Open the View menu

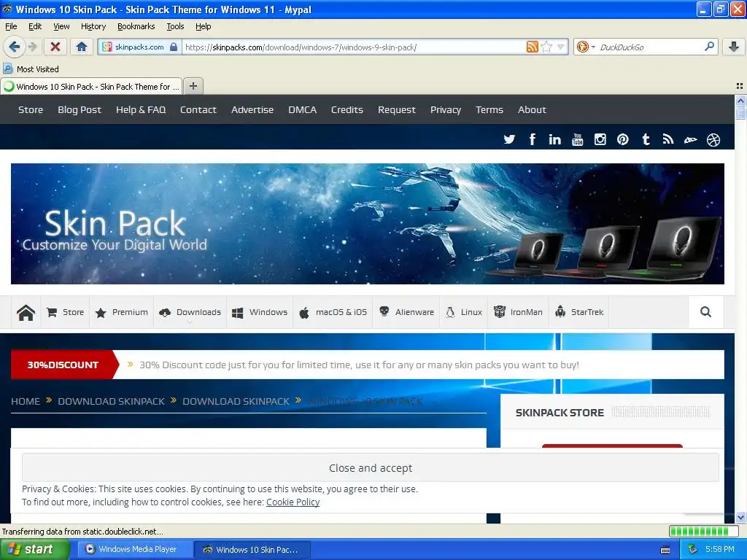point(61,26)
